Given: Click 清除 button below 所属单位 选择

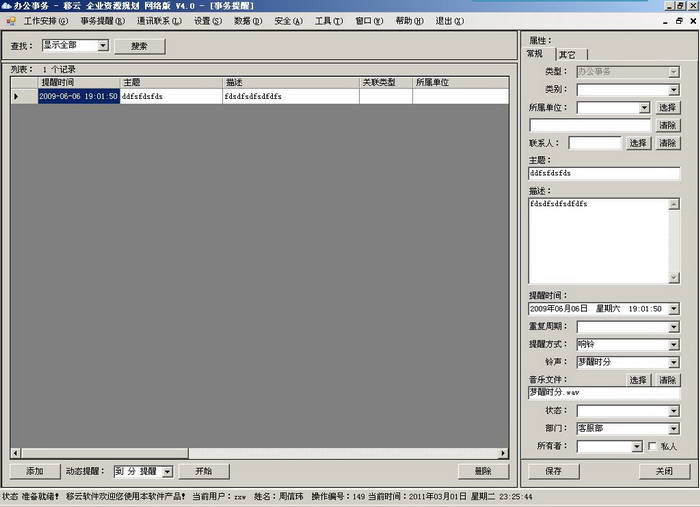Looking at the screenshot, I should pyautogui.click(x=668, y=125).
